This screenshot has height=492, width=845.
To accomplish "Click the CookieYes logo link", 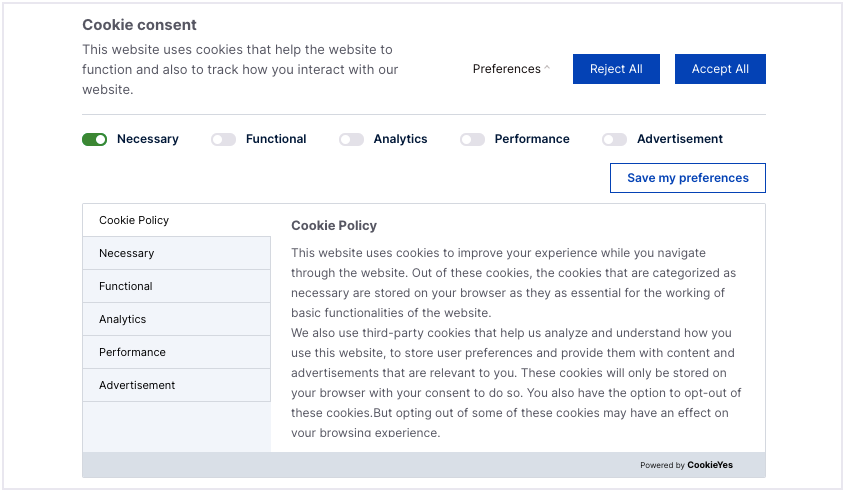I will [x=710, y=465].
